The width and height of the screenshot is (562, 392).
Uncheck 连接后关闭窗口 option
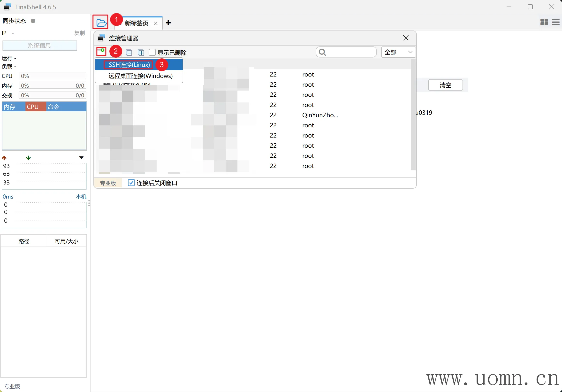[131, 183]
